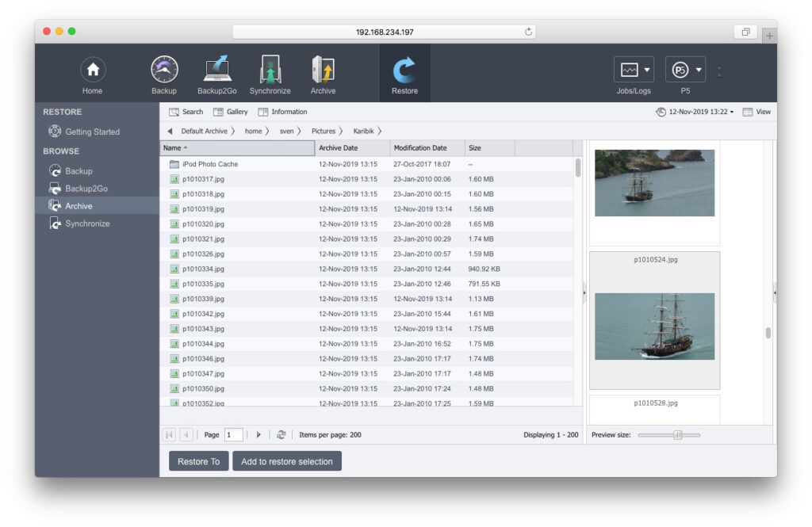This screenshot has width=812, height=527.
Task: Select the p1010524.jpg ship thumbnail
Action: click(654, 326)
